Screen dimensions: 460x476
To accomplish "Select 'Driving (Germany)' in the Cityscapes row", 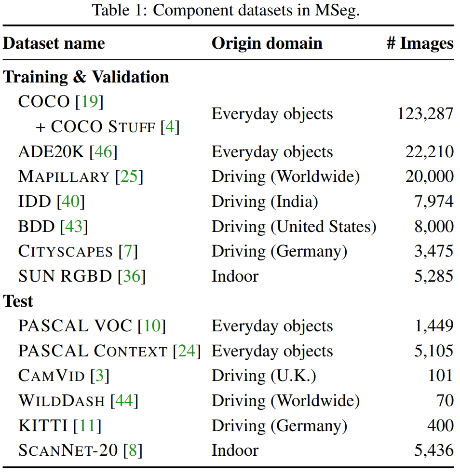I will (x=280, y=252).
